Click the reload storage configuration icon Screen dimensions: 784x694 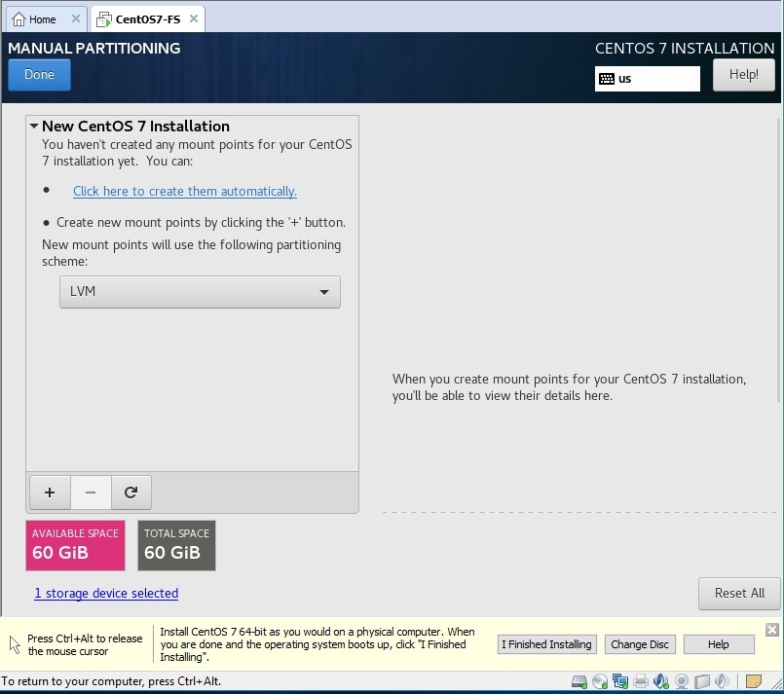coord(131,493)
